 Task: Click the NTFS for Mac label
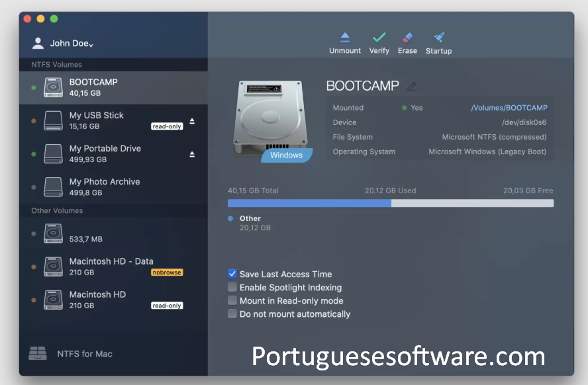(85, 354)
